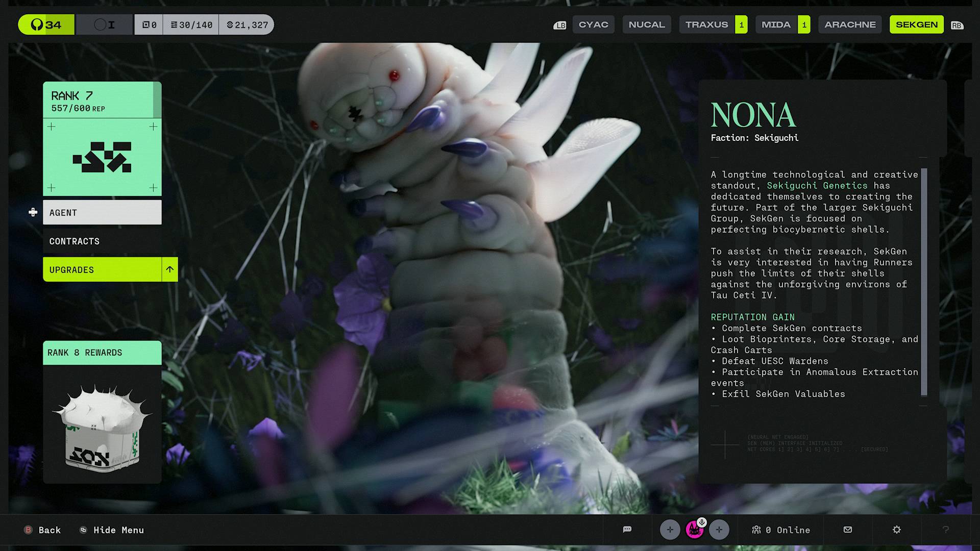Viewport: 980px width, 551px height.
Task: Click the SekGen faction emblem card
Action: pyautogui.click(x=102, y=157)
